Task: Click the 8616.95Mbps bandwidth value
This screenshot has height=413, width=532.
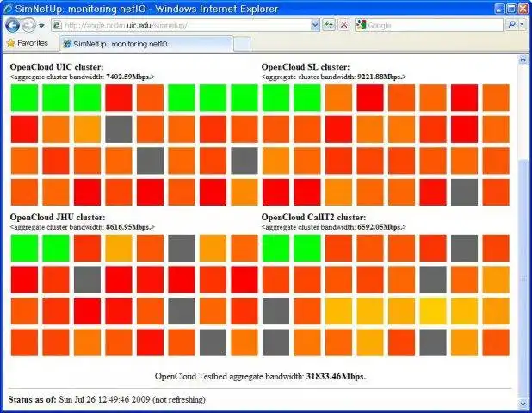Action: point(128,227)
